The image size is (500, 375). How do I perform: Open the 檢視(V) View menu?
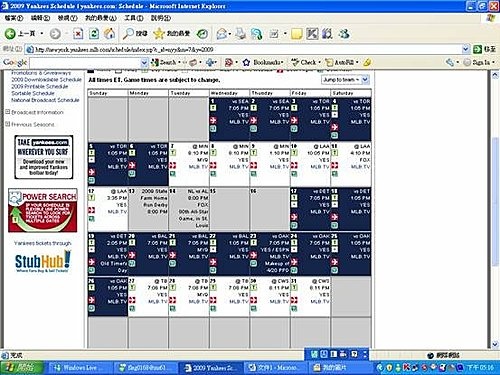click(x=68, y=18)
